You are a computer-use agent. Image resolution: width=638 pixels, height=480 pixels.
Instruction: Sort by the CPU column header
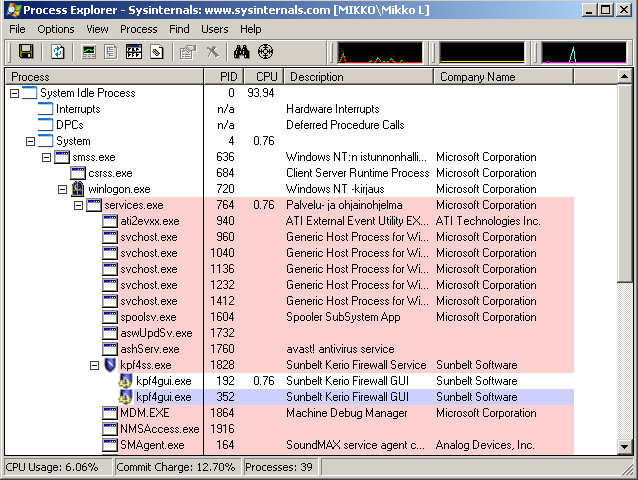click(x=263, y=76)
